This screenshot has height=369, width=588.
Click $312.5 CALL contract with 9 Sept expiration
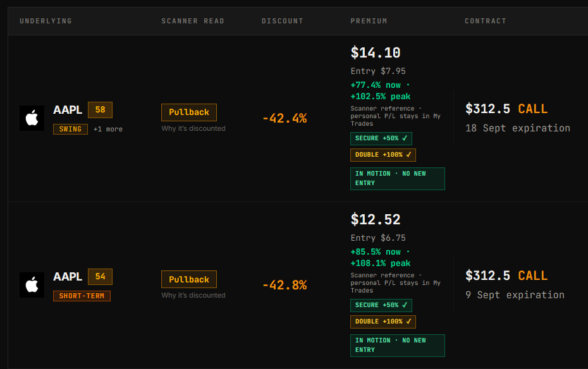point(506,275)
